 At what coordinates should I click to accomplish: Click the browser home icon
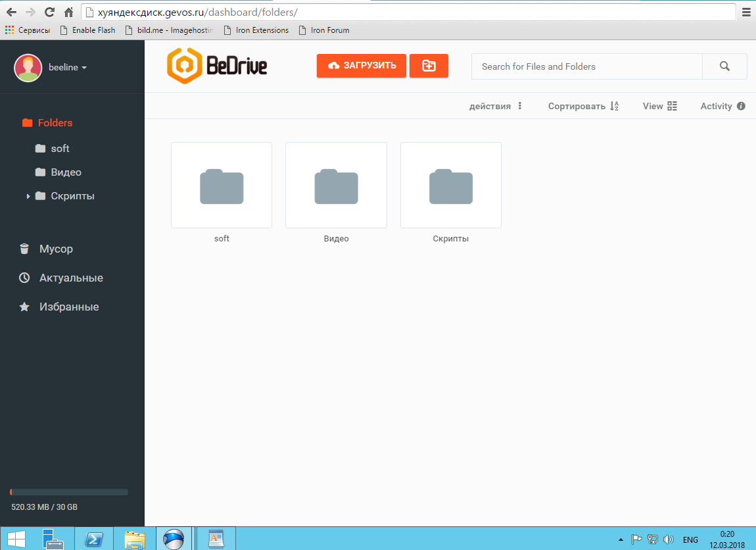point(68,12)
